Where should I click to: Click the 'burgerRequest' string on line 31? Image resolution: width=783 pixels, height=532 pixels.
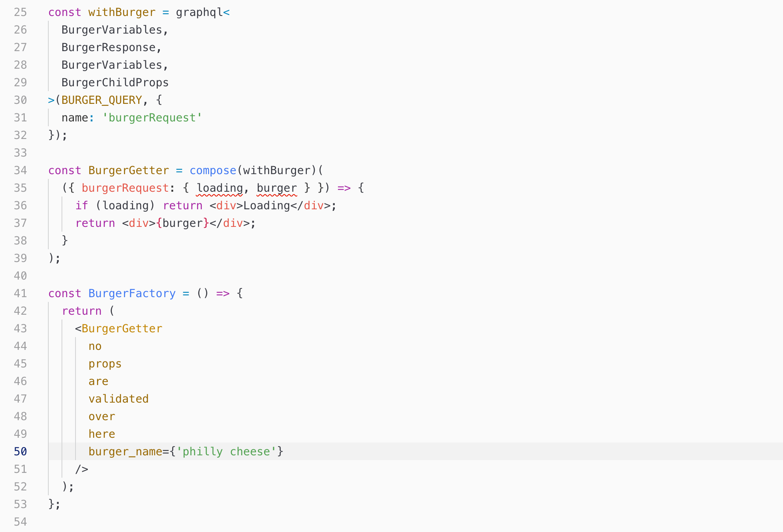click(x=152, y=117)
